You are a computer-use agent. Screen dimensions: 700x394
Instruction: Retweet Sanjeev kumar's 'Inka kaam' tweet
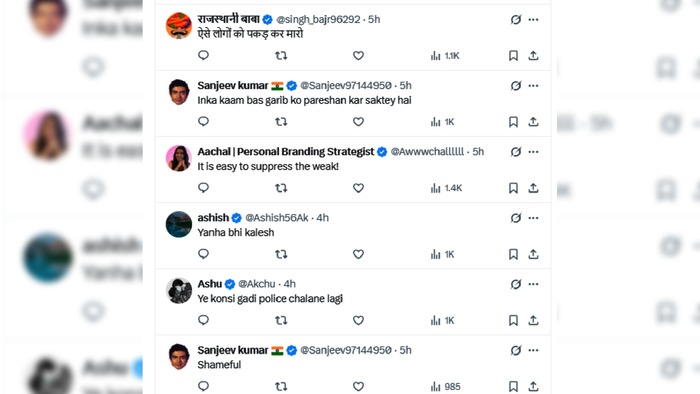tap(281, 121)
